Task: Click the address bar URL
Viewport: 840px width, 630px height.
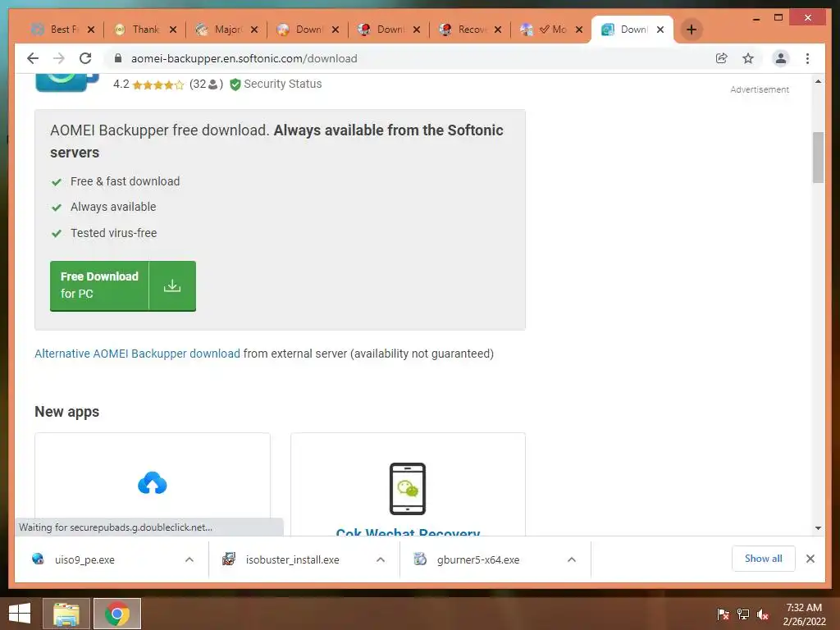Action: (244, 58)
